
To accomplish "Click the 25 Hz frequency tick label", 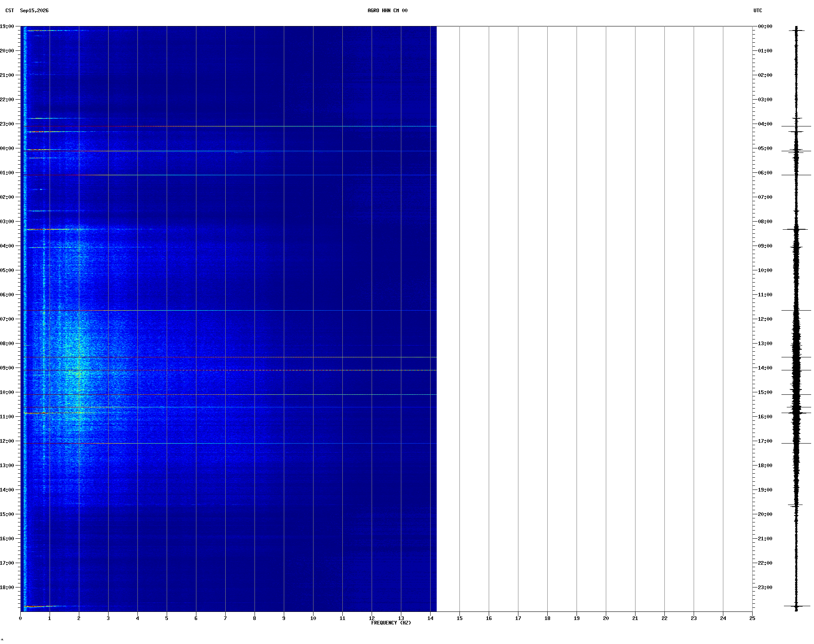I will point(752,618).
